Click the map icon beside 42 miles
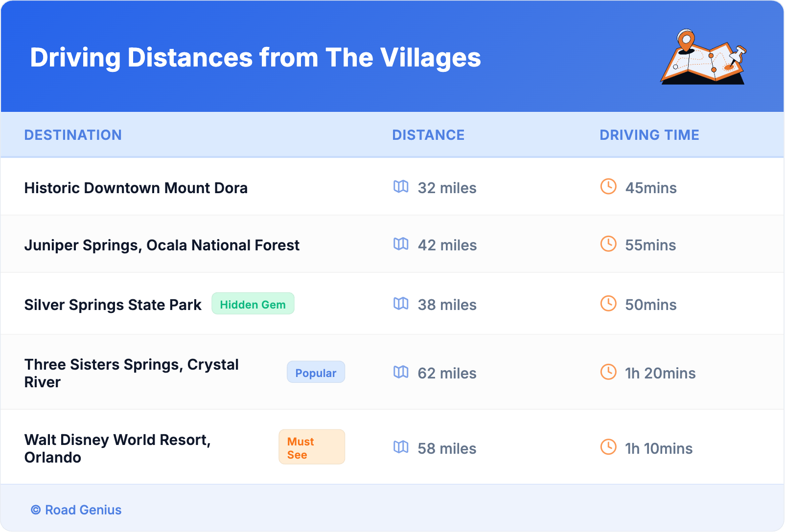The height and width of the screenshot is (532, 785). (401, 244)
